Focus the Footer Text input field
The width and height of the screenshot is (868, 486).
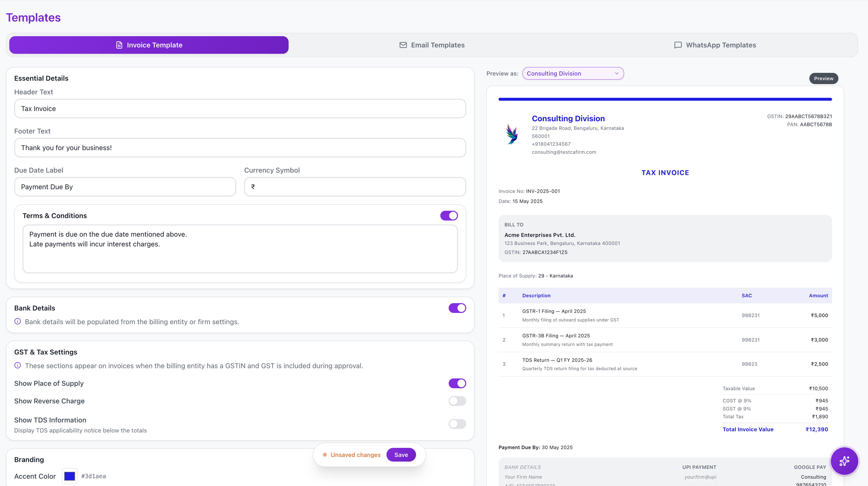point(240,148)
